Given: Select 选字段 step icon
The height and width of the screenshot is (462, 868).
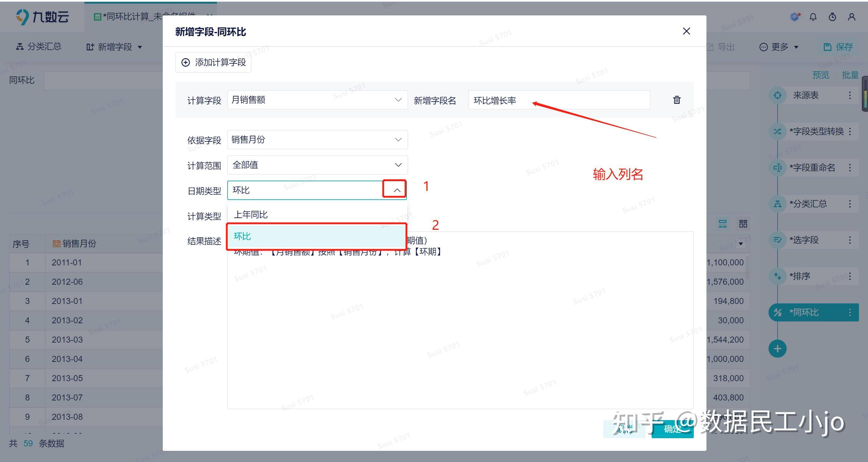Looking at the screenshot, I should (x=777, y=240).
